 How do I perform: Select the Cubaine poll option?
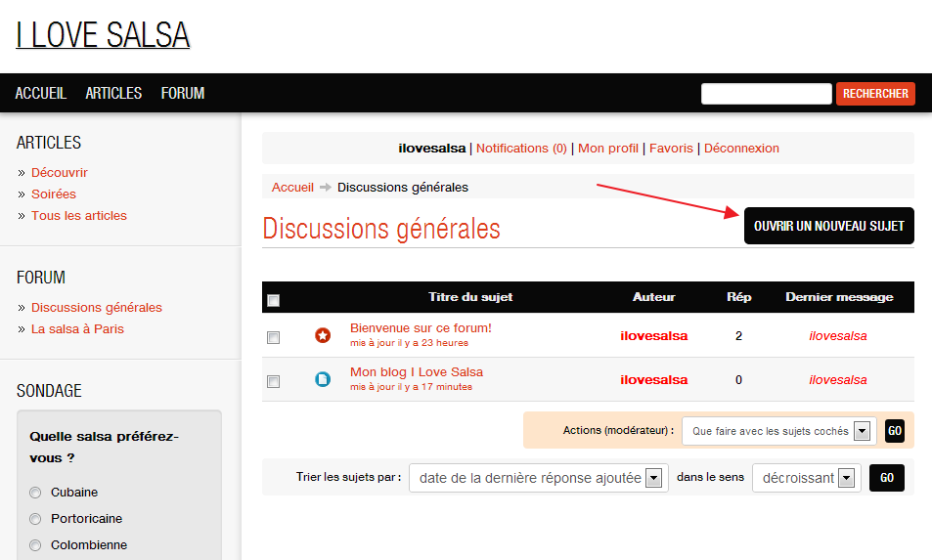click(x=35, y=493)
